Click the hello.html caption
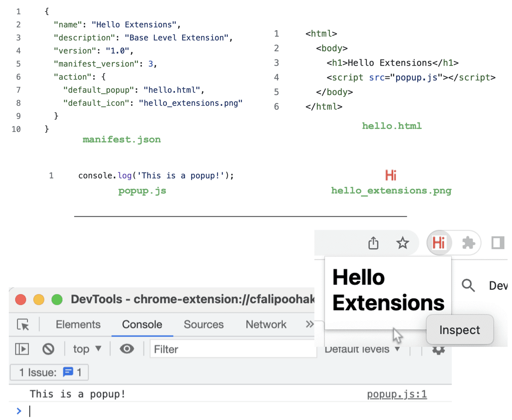This screenshot has width=512, height=420. [x=392, y=126]
